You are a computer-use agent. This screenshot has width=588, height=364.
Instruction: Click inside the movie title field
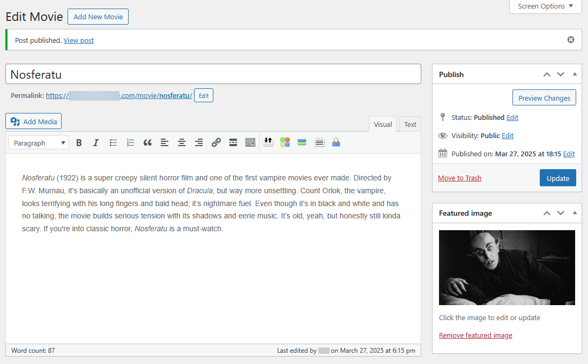[213, 74]
